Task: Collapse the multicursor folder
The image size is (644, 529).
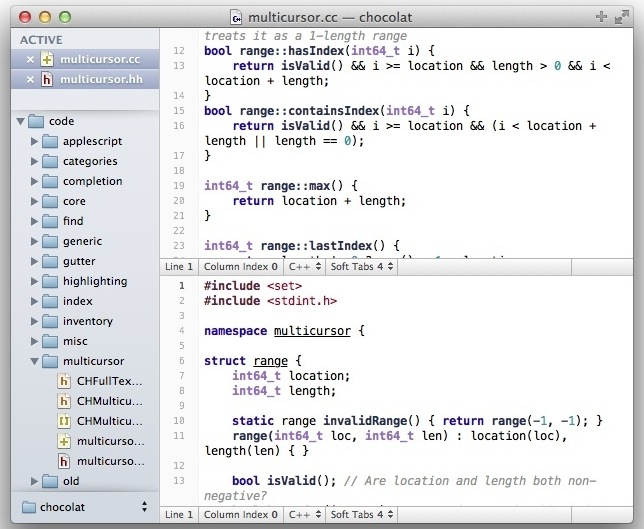Action: [35, 361]
